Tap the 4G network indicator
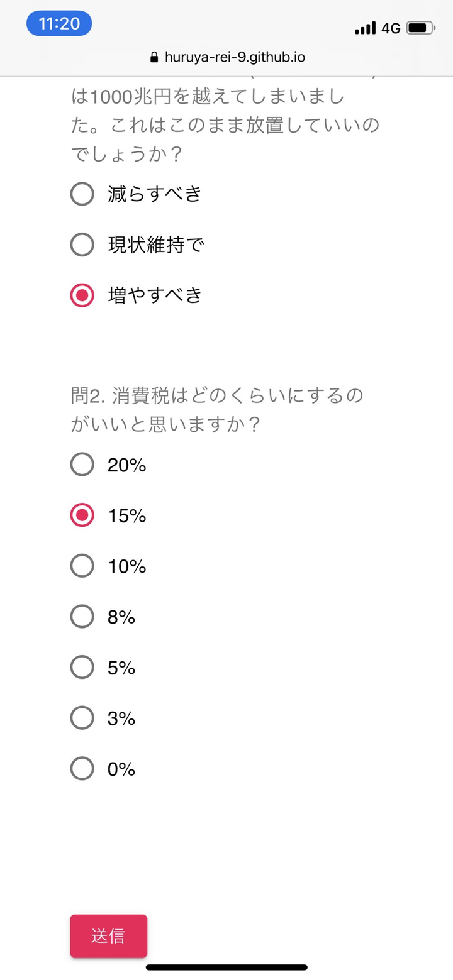 coord(391,28)
